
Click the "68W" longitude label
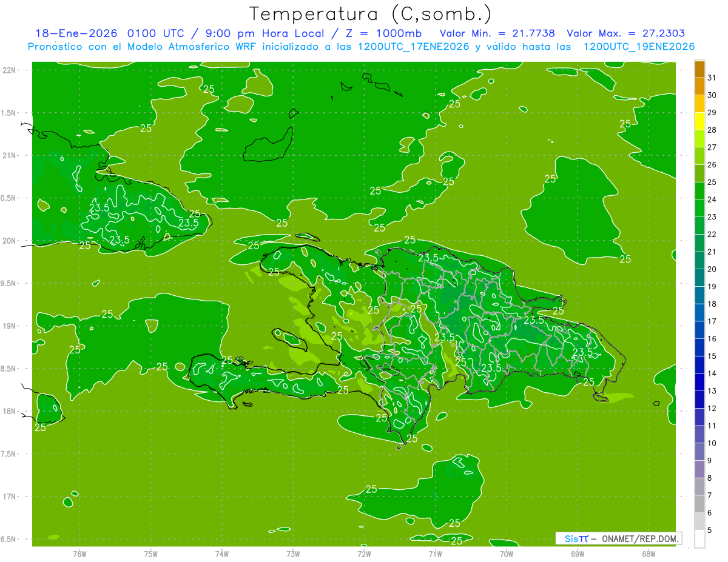[x=649, y=554]
